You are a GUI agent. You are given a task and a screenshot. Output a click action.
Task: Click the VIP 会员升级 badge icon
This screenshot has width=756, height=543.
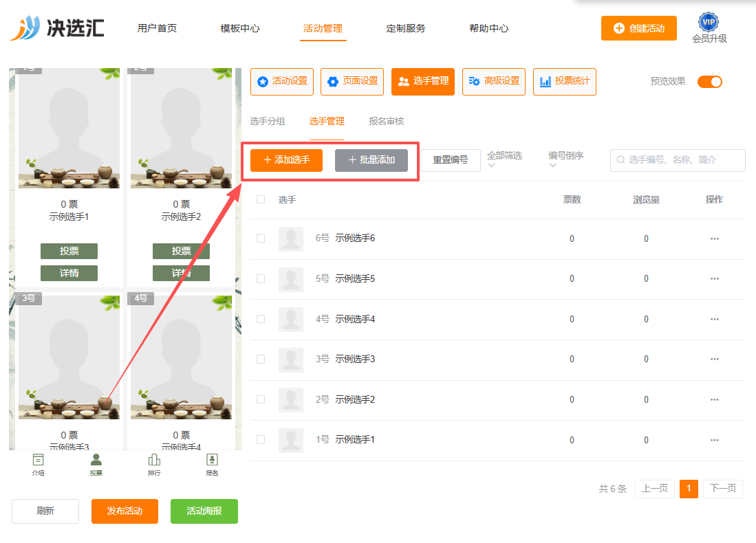[709, 22]
